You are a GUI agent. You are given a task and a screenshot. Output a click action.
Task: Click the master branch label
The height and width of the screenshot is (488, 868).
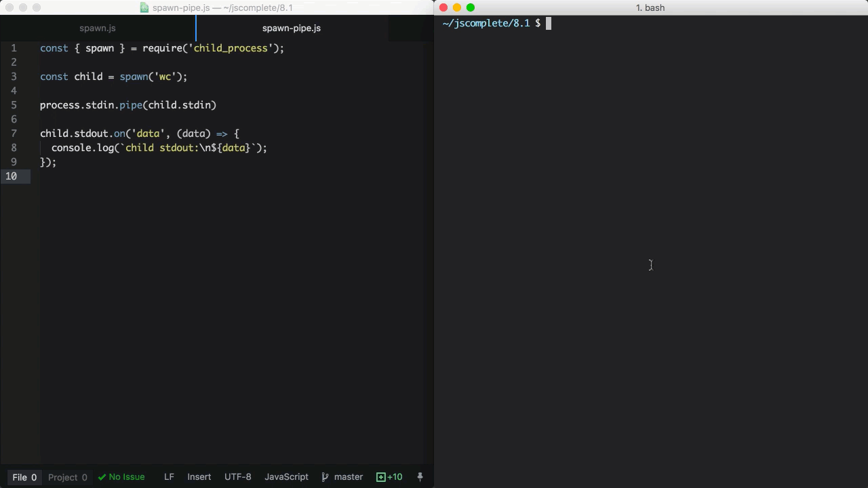pyautogui.click(x=348, y=476)
